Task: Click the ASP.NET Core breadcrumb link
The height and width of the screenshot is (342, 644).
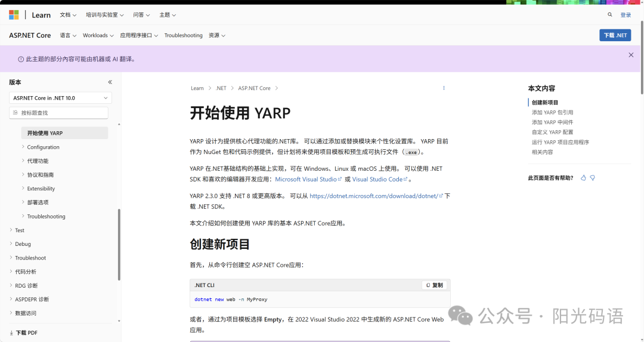Action: coord(254,88)
